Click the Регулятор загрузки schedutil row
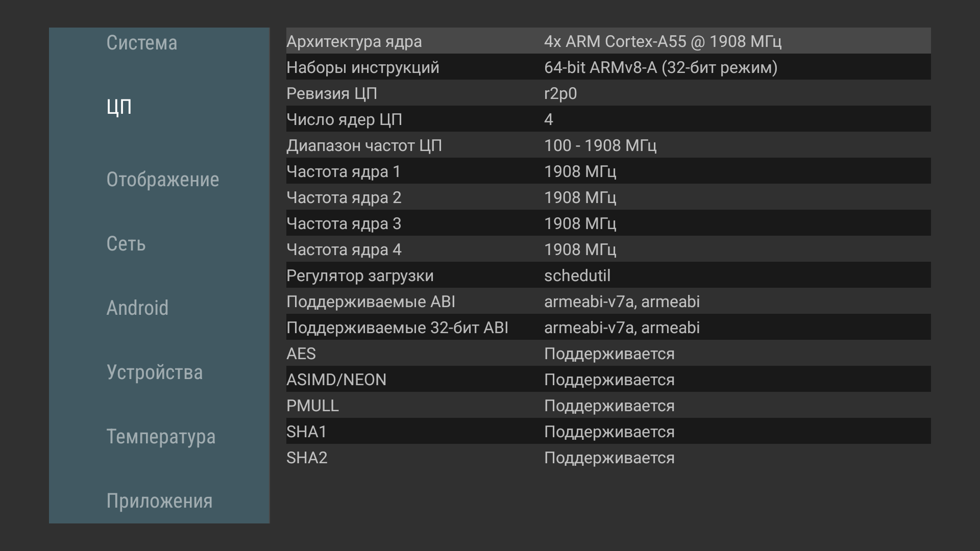The width and height of the screenshot is (980, 551). click(608, 275)
